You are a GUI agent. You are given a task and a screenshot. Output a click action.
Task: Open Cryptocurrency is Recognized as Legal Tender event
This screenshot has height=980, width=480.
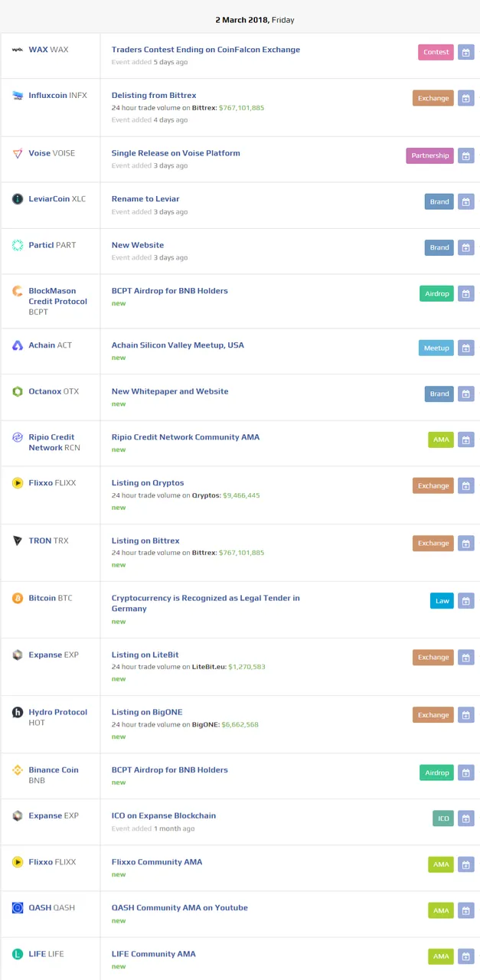[206, 603]
